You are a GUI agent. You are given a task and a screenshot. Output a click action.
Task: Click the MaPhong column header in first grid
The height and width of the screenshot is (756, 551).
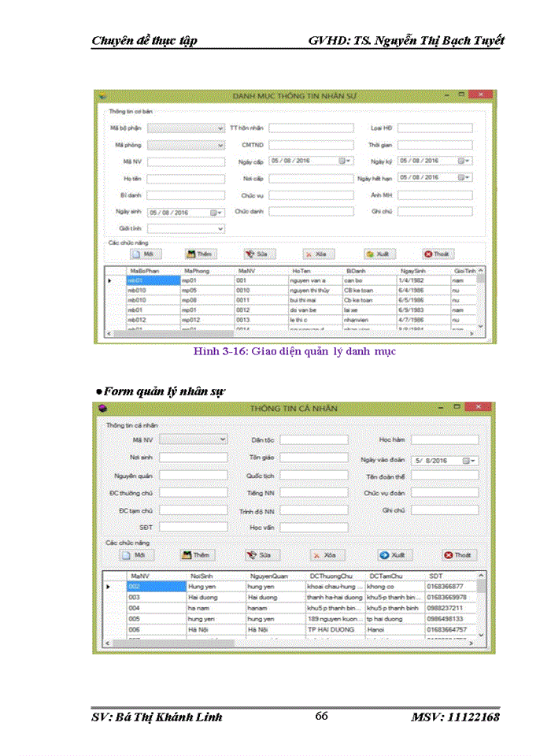coord(197,271)
